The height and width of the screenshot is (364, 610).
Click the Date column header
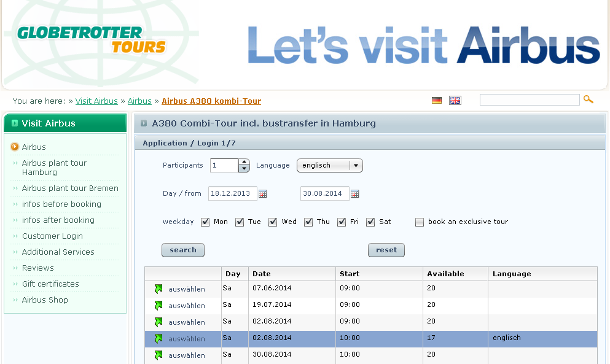tap(292, 274)
